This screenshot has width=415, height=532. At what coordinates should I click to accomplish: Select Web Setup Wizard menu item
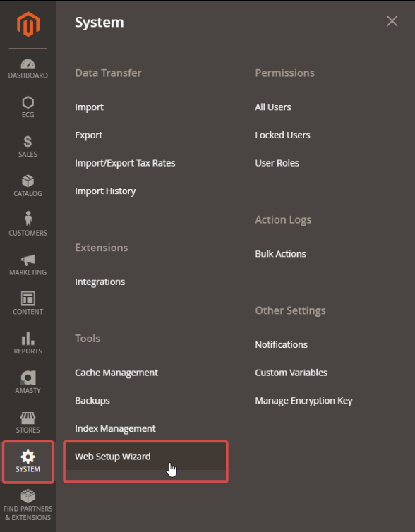click(113, 457)
